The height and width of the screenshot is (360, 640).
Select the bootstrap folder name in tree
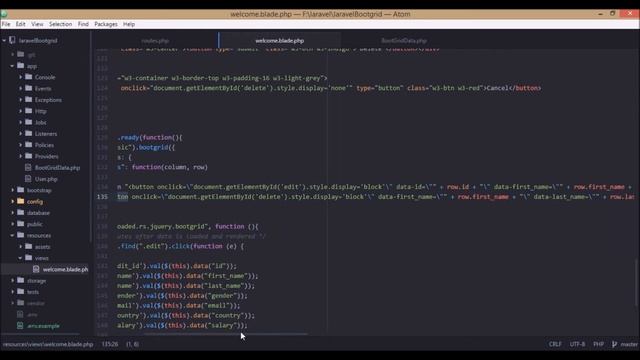tap(39, 190)
